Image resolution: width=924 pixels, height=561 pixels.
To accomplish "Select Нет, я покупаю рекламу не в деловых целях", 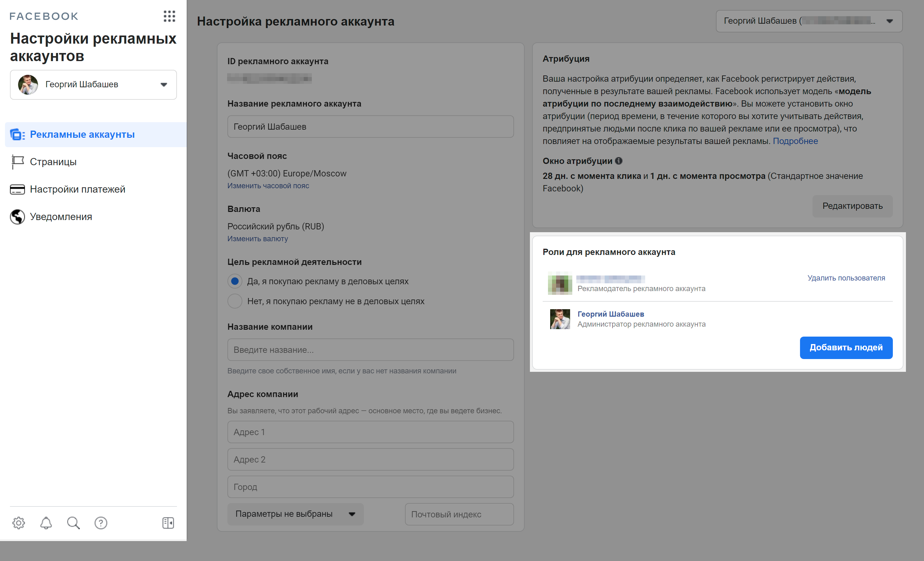I will pyautogui.click(x=235, y=301).
